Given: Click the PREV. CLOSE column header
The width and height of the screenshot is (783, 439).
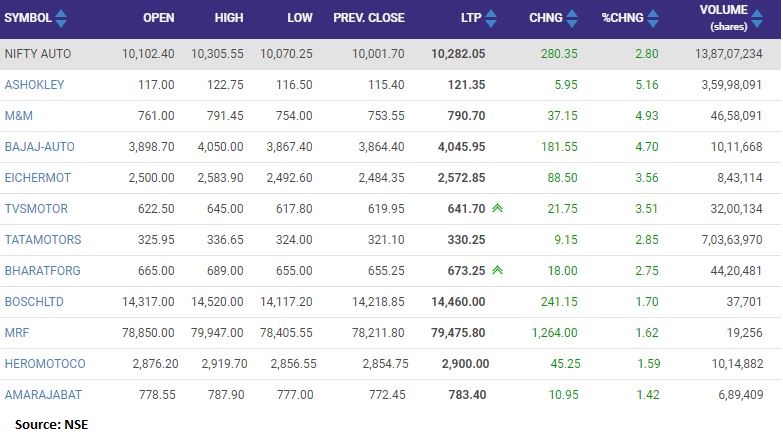Looking at the screenshot, I should click(x=369, y=18).
